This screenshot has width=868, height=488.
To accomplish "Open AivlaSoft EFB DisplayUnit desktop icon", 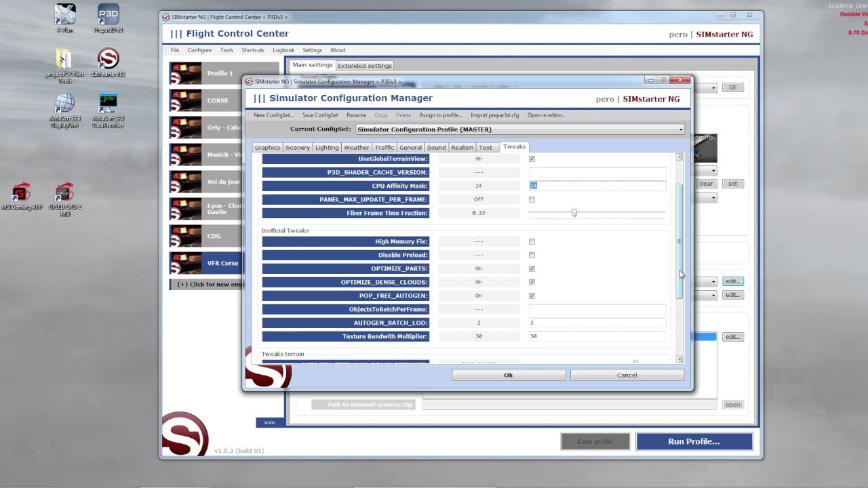I will (65, 109).
